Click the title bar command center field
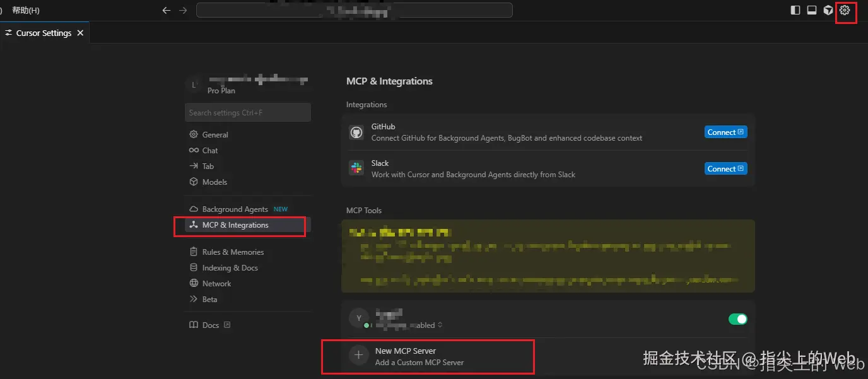 pos(355,10)
